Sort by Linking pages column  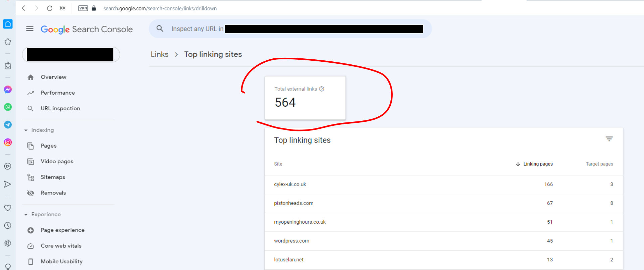coord(534,164)
